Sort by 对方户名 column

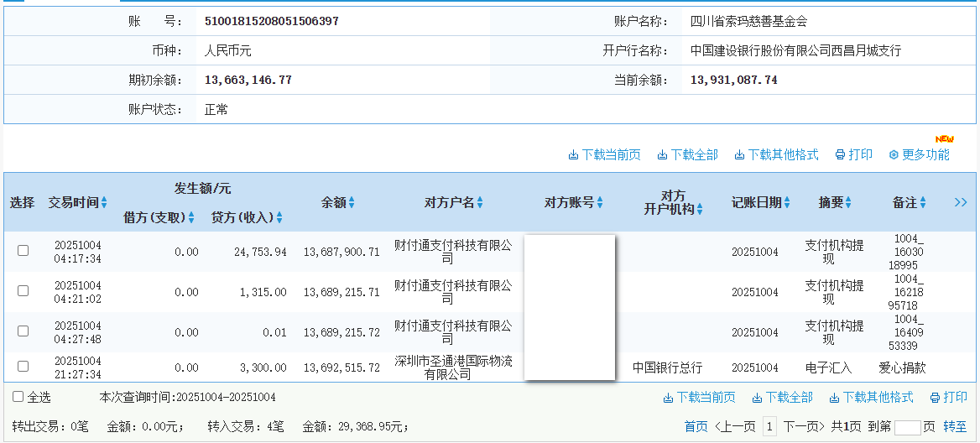[480, 203]
